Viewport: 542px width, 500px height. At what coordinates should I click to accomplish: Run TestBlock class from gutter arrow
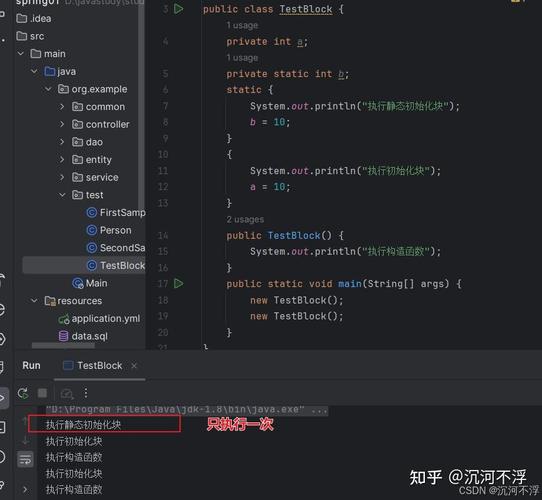(178, 9)
